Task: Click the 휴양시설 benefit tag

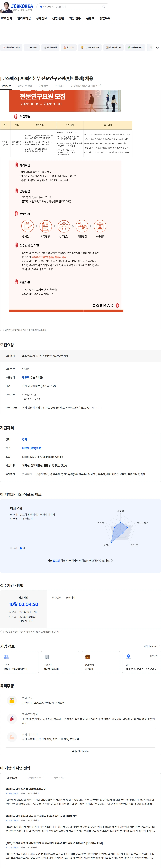Action: click(x=69, y=48)
